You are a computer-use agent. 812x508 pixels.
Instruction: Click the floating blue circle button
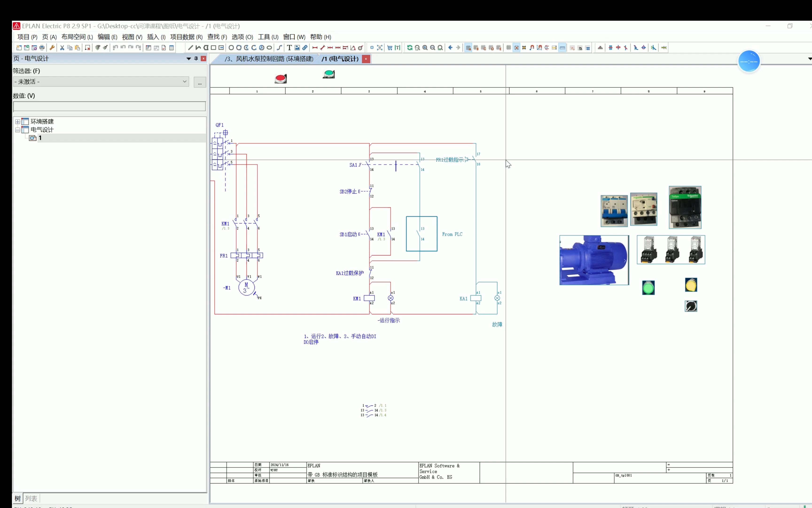pos(749,61)
